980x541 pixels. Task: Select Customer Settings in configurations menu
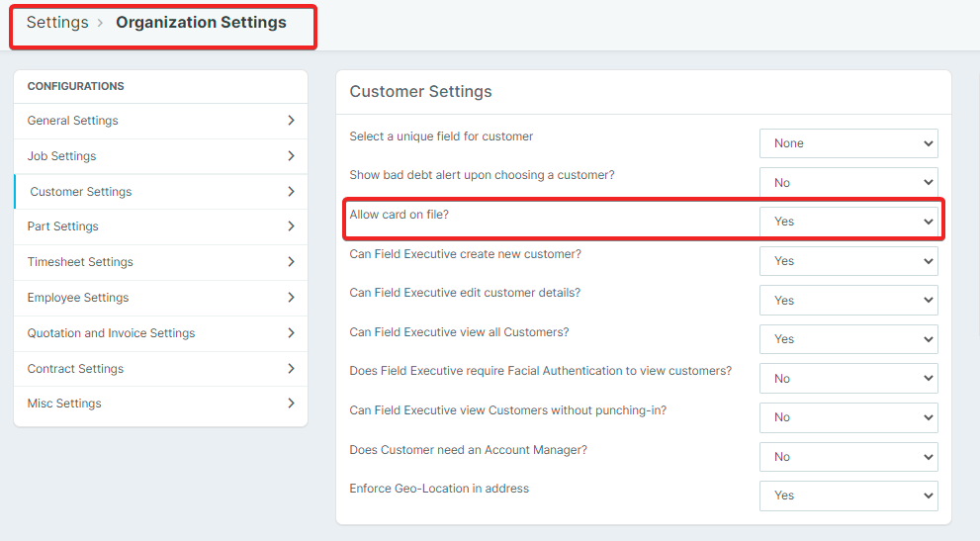[x=81, y=192]
